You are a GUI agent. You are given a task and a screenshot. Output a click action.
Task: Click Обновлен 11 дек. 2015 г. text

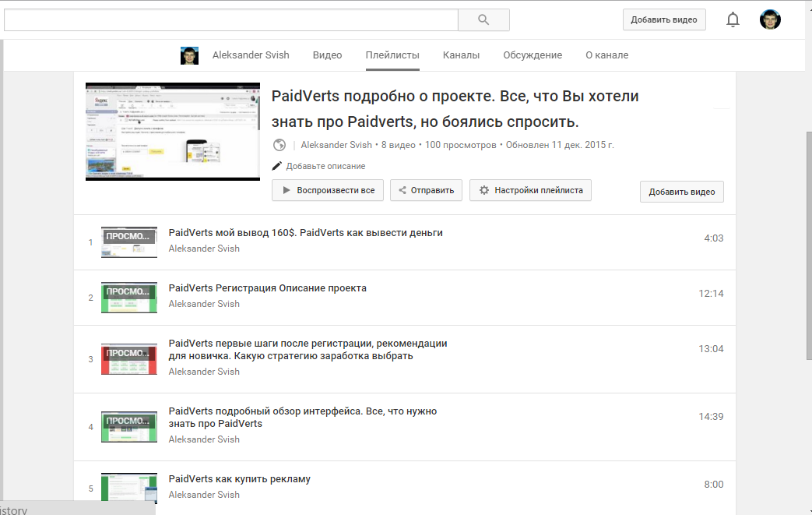(x=560, y=145)
